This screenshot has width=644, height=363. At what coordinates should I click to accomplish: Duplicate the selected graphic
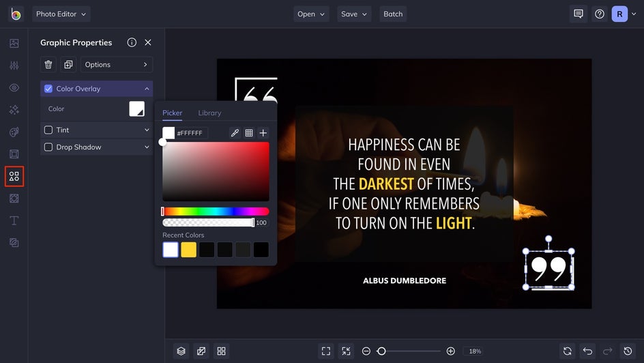[x=68, y=64]
